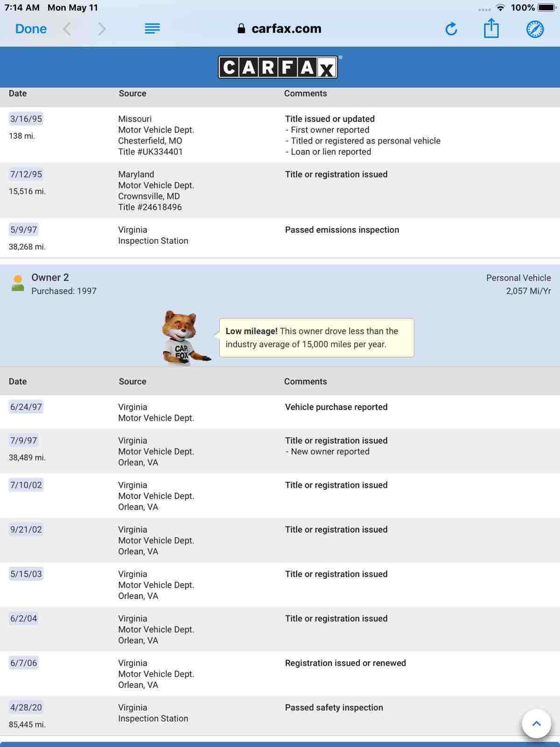This screenshot has width=560, height=747.
Task: Select date 6/24/97
Action: coord(26,407)
